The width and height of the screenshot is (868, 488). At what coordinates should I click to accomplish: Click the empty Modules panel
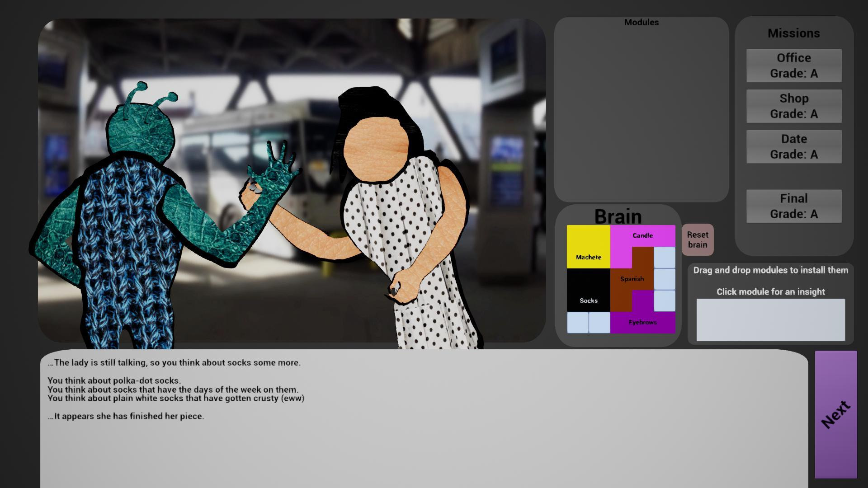[x=642, y=110]
